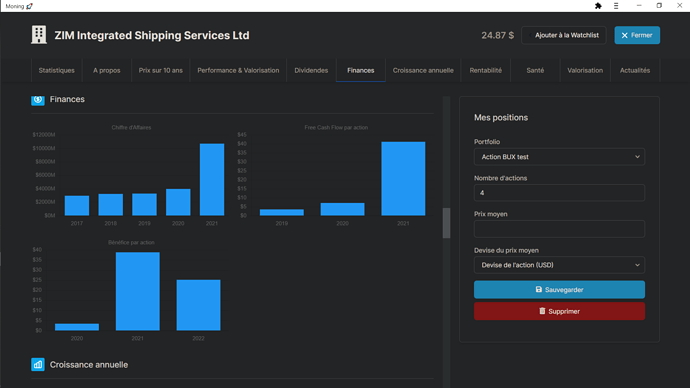The width and height of the screenshot is (690, 388).
Task: Open the Actualités tab
Action: tap(635, 70)
